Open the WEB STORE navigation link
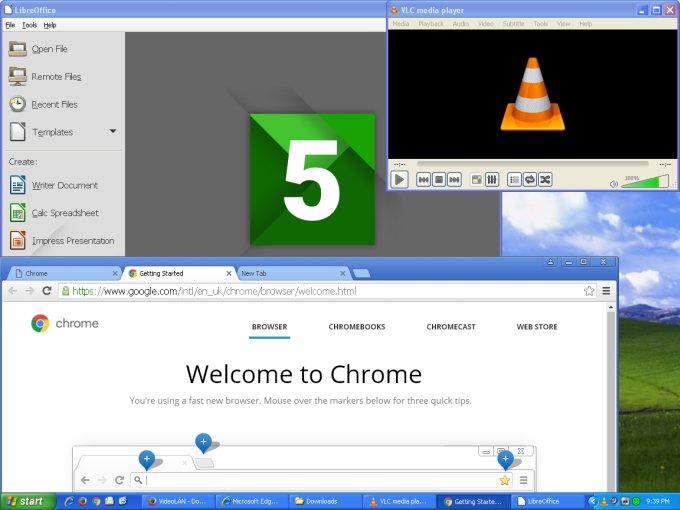 point(536,327)
